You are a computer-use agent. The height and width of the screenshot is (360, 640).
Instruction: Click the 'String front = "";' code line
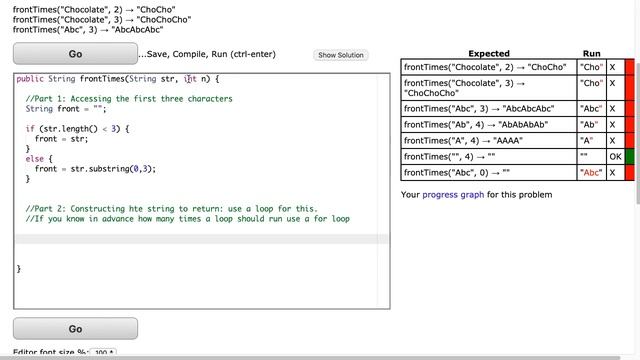coord(66,109)
